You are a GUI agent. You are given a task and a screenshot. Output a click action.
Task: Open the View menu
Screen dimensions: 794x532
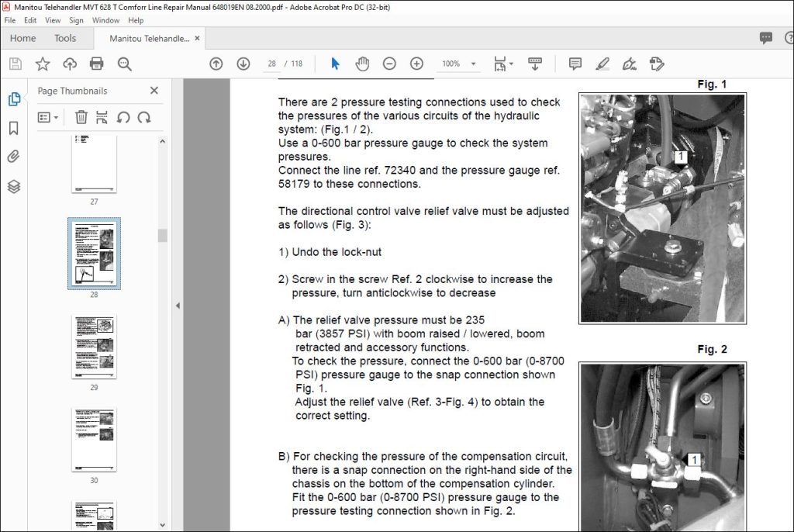point(53,20)
